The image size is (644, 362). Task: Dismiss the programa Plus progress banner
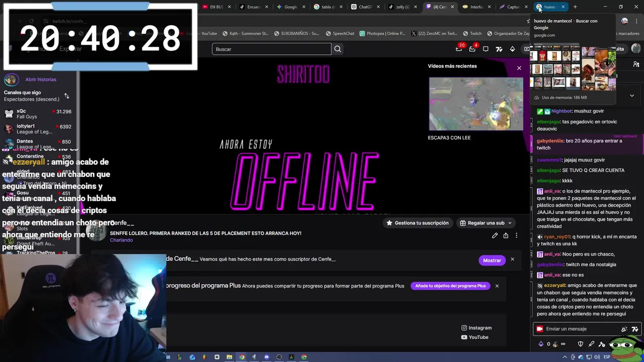(497, 286)
